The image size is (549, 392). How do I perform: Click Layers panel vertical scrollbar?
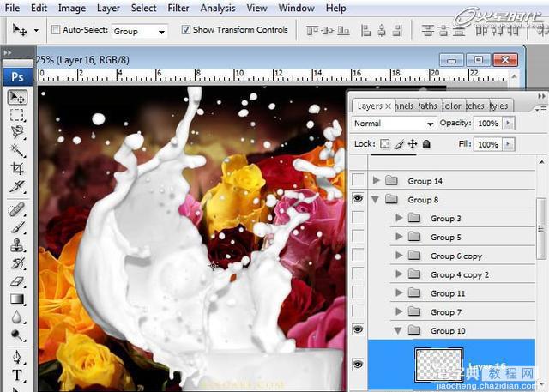541,228
